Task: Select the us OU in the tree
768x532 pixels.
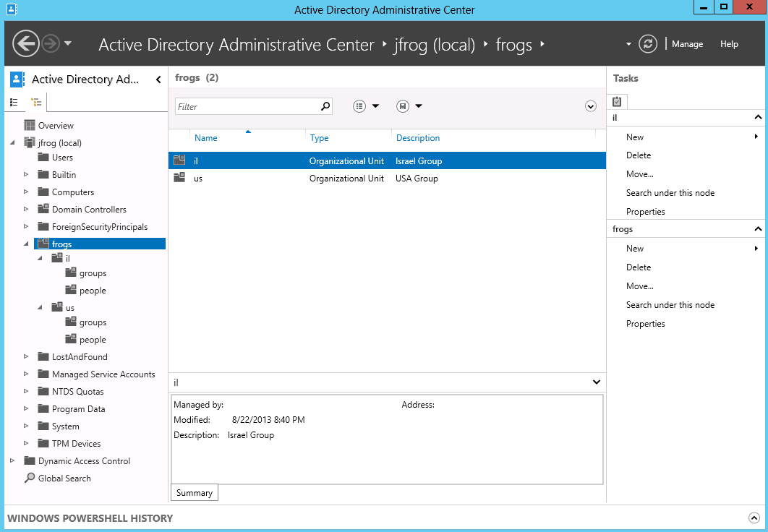Action: [69, 307]
